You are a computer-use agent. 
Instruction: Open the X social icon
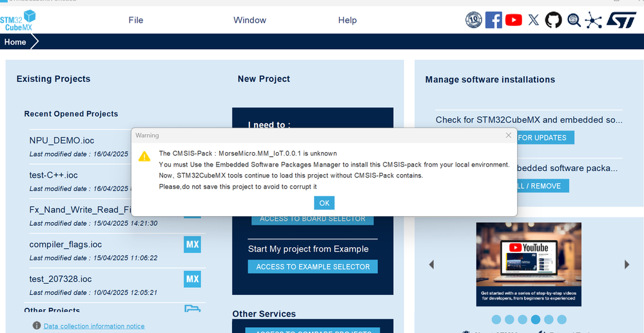coord(534,20)
